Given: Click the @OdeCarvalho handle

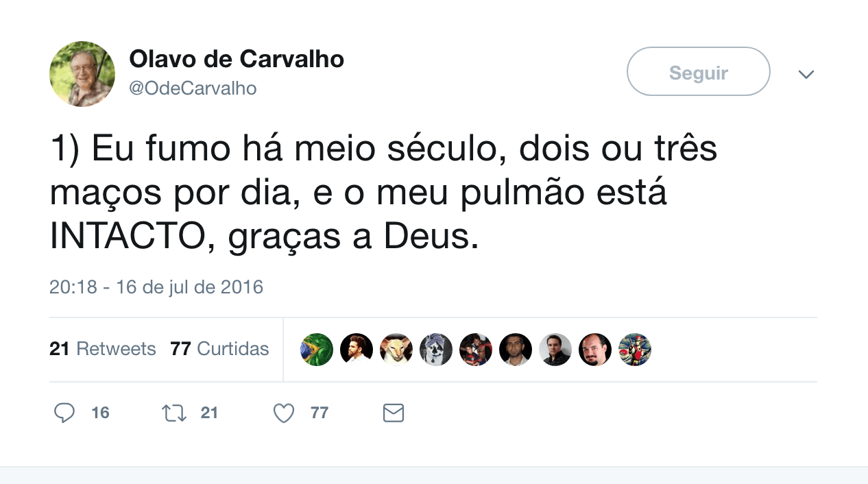Looking at the screenshot, I should coord(193,88).
